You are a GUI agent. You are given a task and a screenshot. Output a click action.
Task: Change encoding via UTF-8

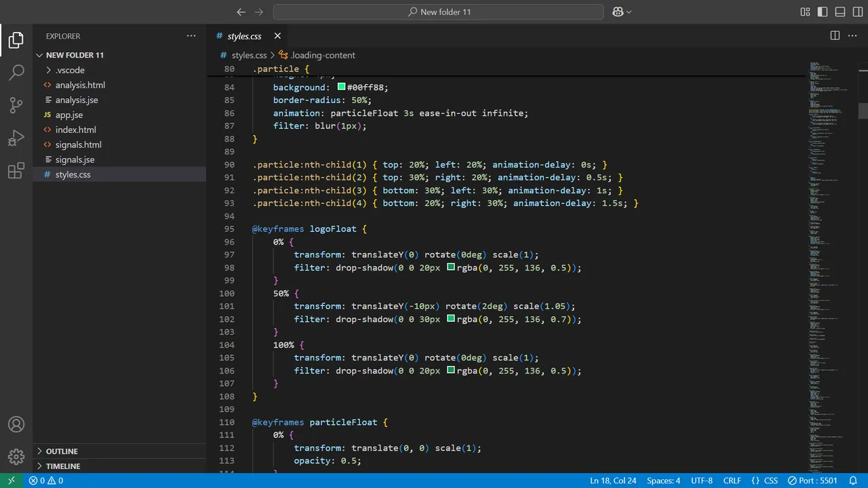[x=702, y=481]
